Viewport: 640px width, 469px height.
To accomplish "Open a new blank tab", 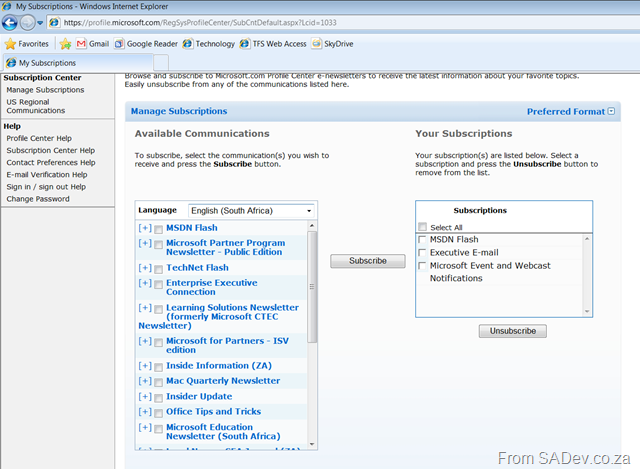I will (x=161, y=63).
